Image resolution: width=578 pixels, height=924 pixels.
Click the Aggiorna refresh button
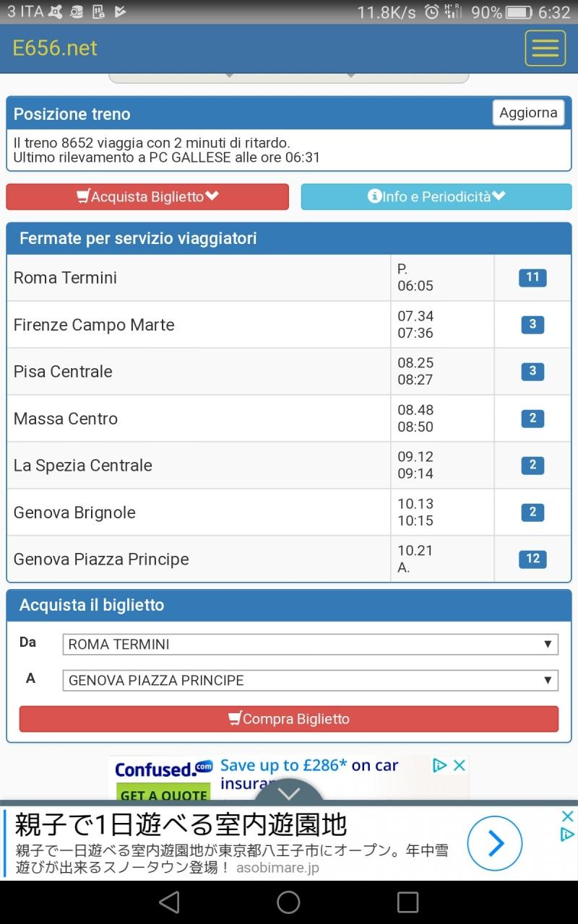pos(528,113)
